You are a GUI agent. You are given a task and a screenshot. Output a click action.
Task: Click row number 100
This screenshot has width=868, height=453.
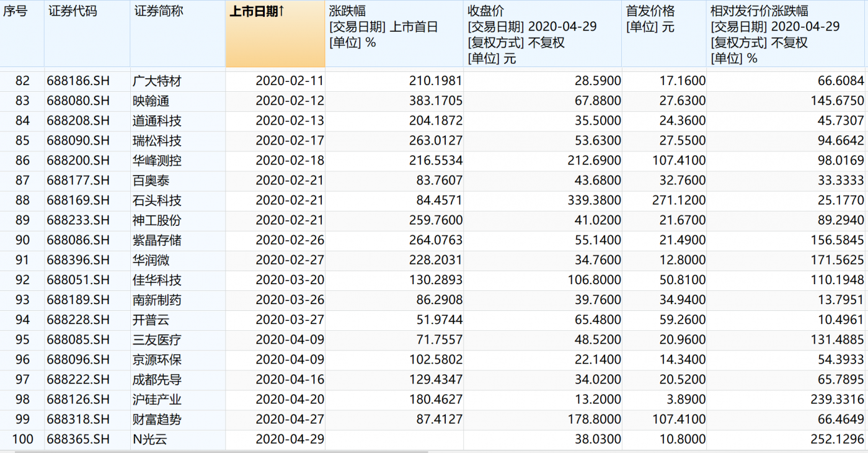pos(22,439)
